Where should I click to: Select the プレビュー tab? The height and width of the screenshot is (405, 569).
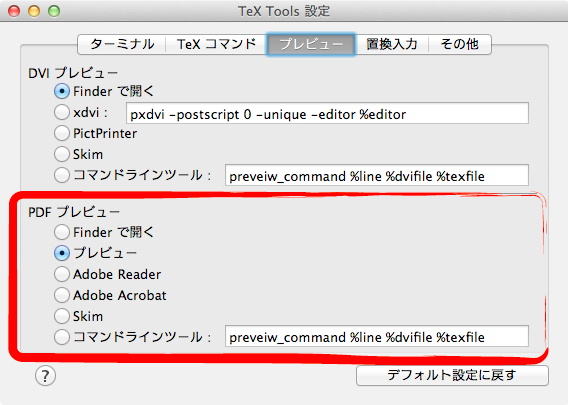tap(311, 44)
